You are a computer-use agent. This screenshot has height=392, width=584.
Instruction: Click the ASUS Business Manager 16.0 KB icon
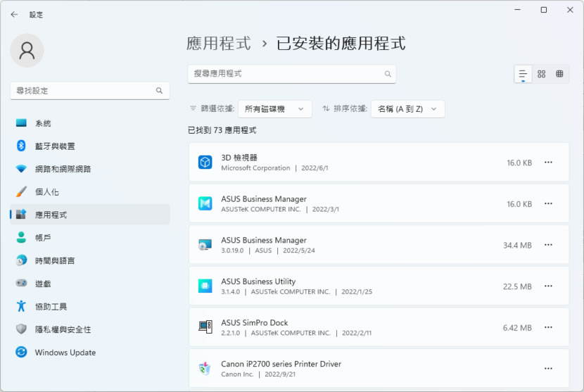pyautogui.click(x=205, y=203)
